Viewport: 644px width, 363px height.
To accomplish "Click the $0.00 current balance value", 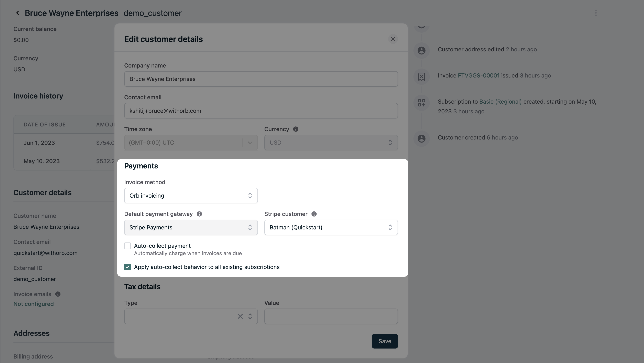I will (21, 40).
